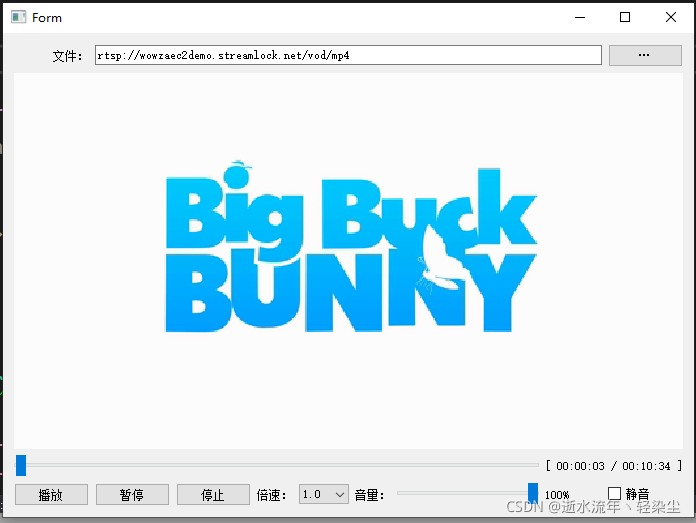This screenshot has height=523, width=696.
Task: Click the 暂停 (pause) button
Action: pos(132,495)
